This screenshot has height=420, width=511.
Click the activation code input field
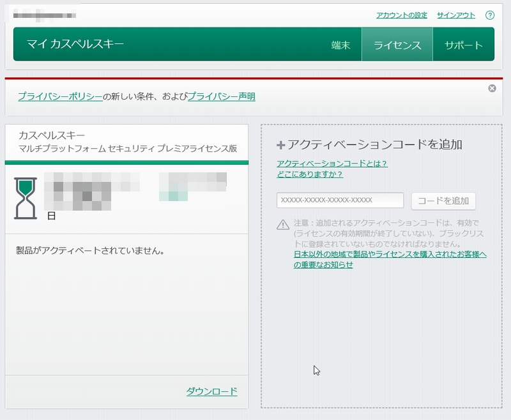tap(340, 200)
